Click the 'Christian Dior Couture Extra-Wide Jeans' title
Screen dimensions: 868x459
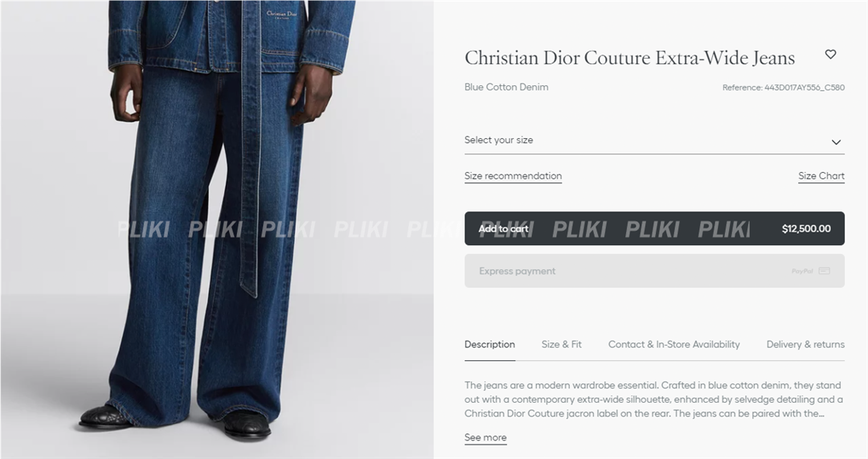click(x=629, y=58)
